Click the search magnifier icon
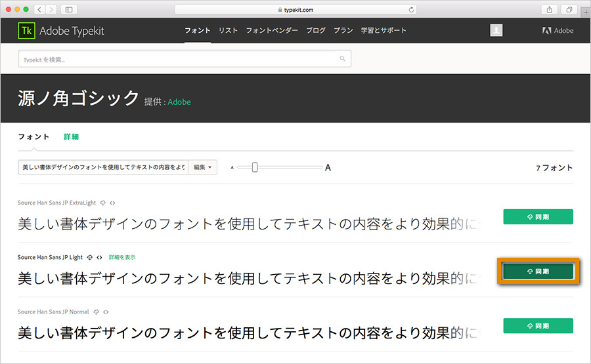This screenshot has width=591, height=364. 342,59
